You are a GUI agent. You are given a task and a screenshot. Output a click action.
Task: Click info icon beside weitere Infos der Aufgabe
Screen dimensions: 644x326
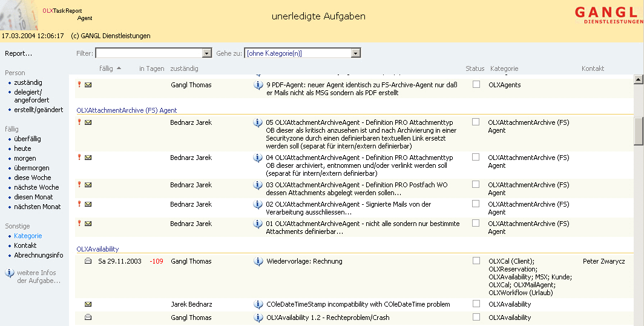[x=10, y=273]
